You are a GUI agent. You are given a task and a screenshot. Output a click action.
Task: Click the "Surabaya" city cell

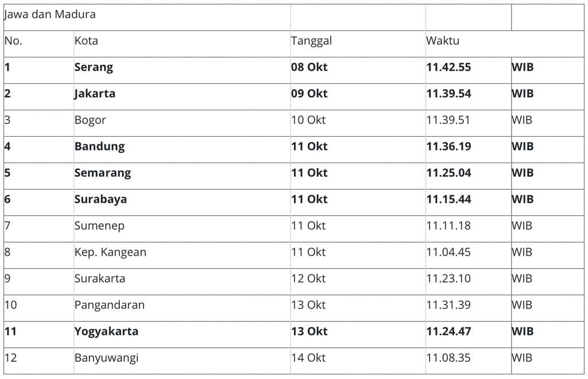click(x=100, y=199)
